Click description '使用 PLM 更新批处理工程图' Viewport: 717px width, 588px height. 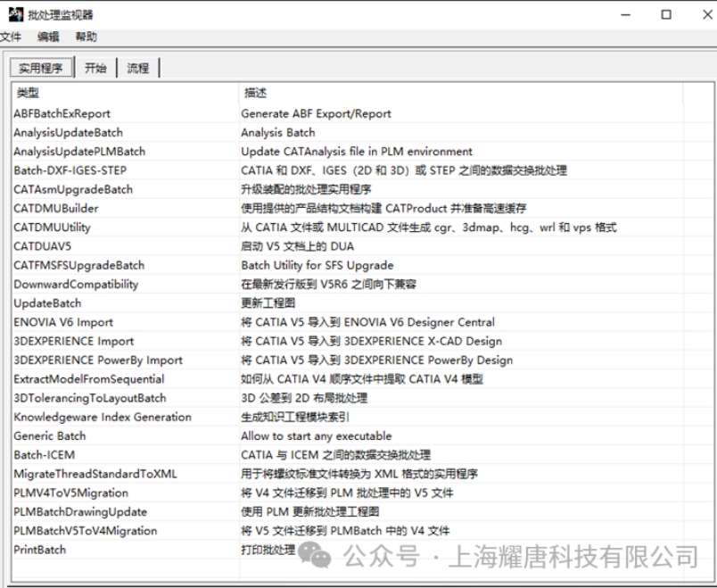tap(310, 512)
